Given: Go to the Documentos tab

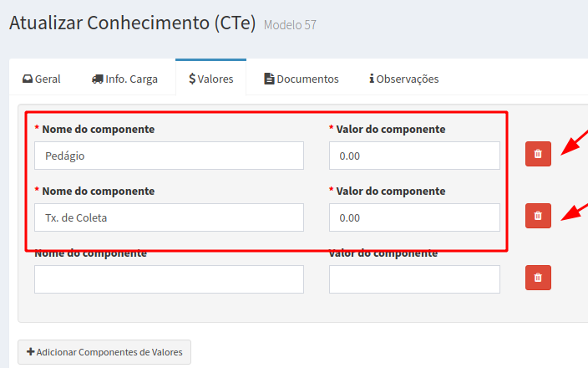Looking at the screenshot, I should click(302, 79).
